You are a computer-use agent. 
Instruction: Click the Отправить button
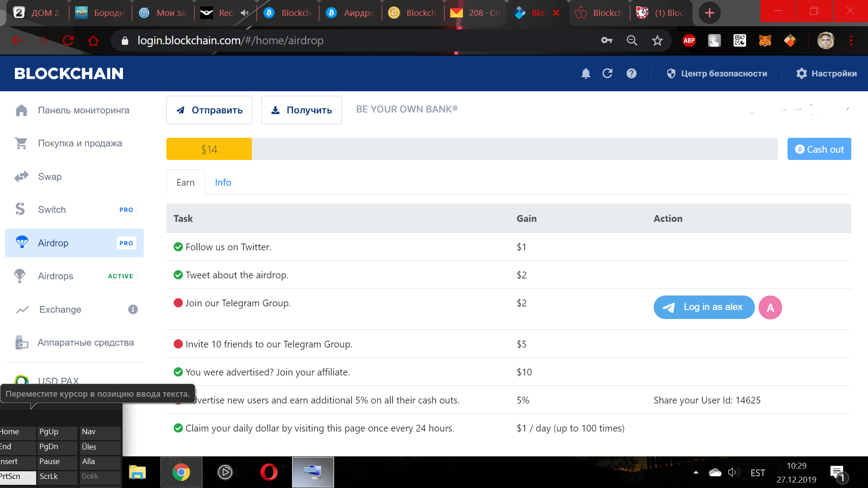tap(209, 110)
